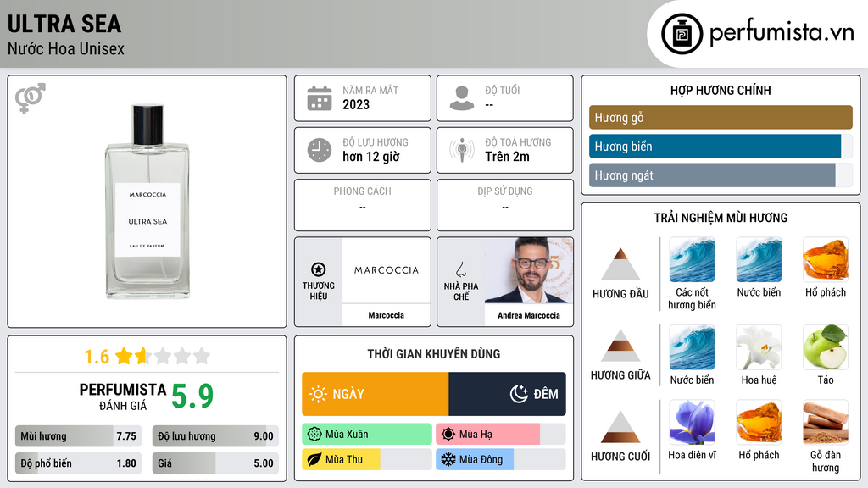Screen dimensions: 868x488
Task: Click the Mùi hương score bar
Action: [x=79, y=436]
